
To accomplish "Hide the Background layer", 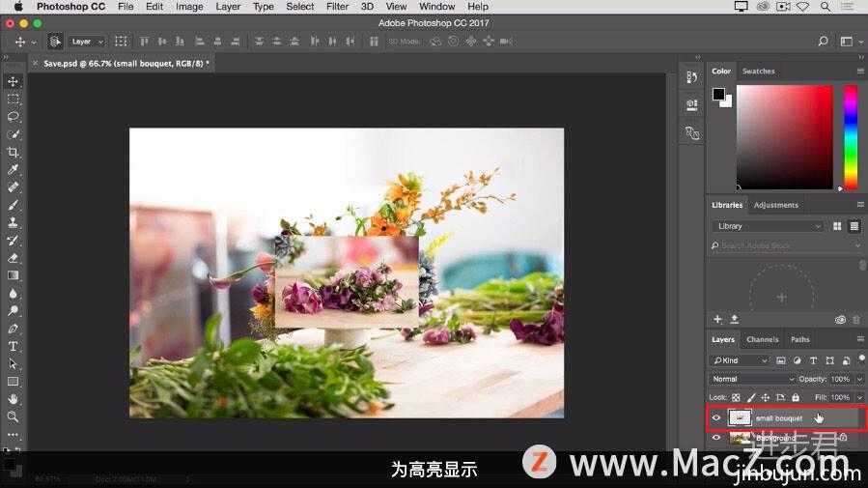I will point(716,438).
